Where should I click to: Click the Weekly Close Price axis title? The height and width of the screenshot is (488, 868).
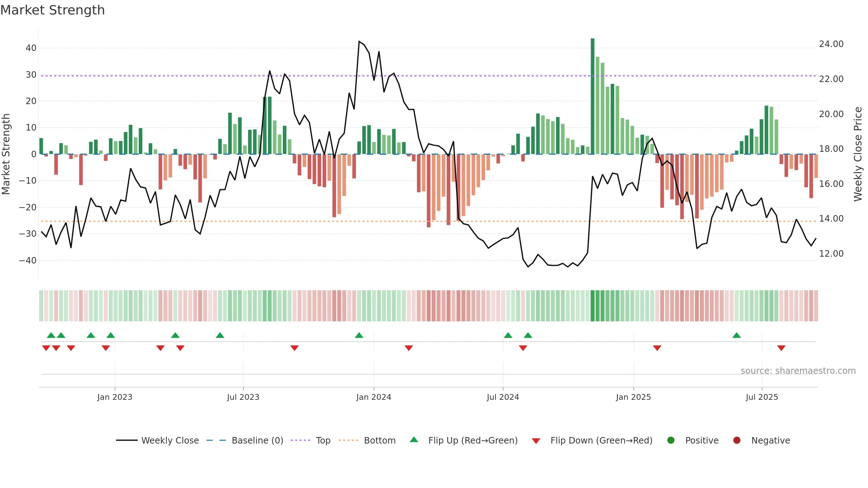(858, 154)
